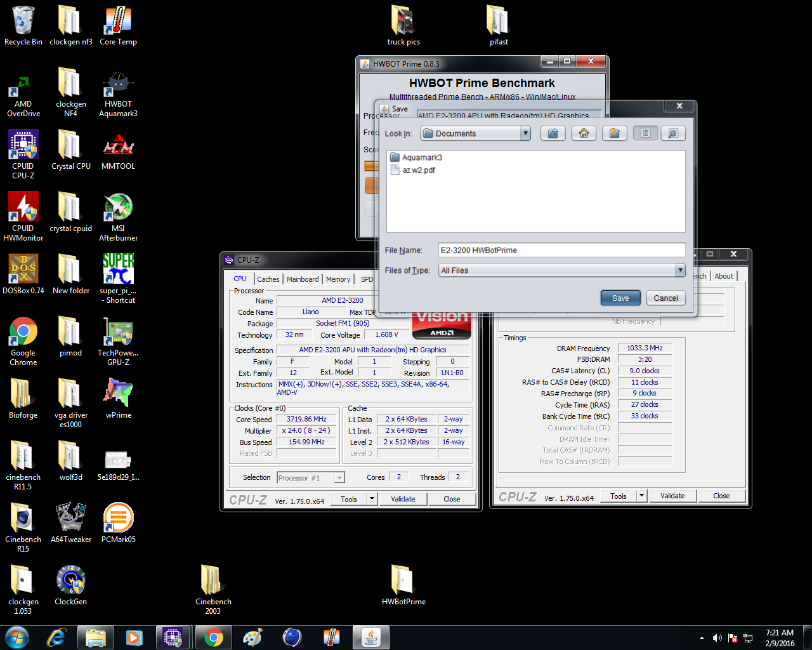The width and height of the screenshot is (812, 650).
Task: Switch the Save dialog to List view
Action: tap(645, 133)
